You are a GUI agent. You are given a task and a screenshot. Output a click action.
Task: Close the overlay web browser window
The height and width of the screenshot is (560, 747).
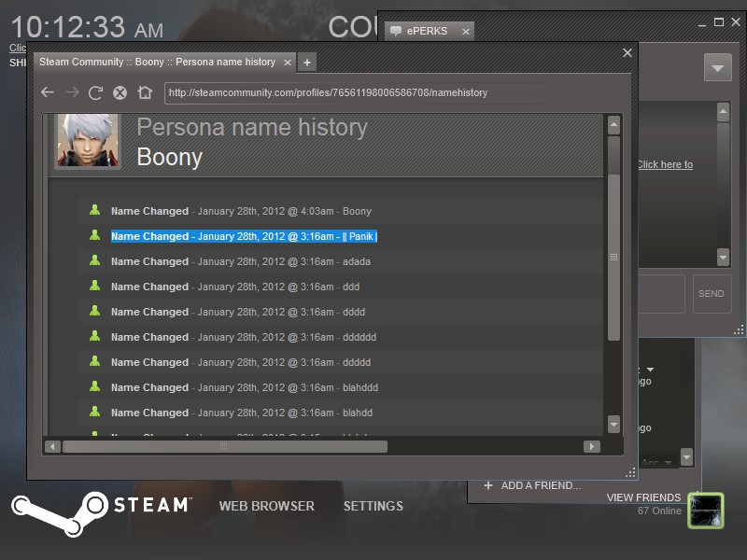click(x=627, y=53)
